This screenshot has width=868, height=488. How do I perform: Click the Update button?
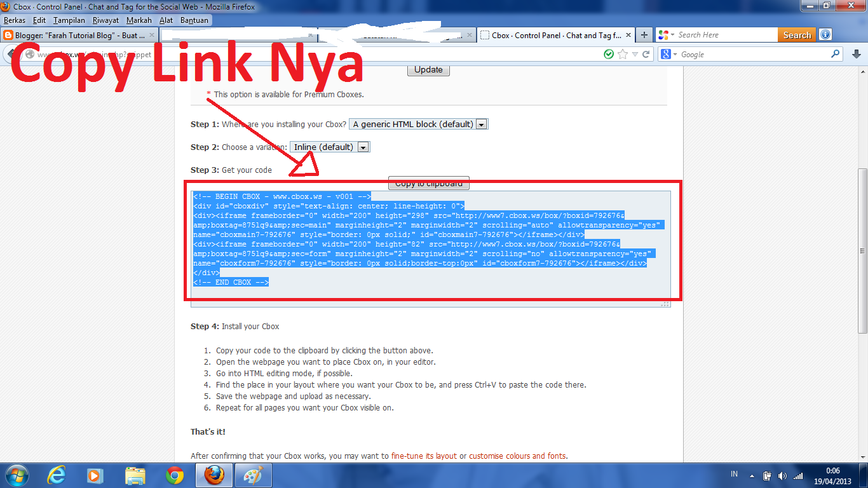[428, 70]
